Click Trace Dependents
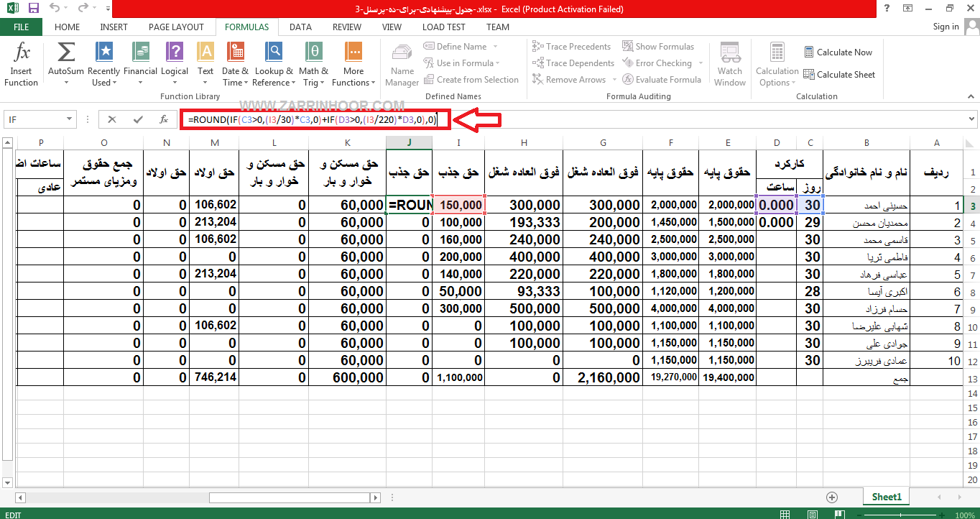Screen dimensions: 980x519 tap(573, 63)
